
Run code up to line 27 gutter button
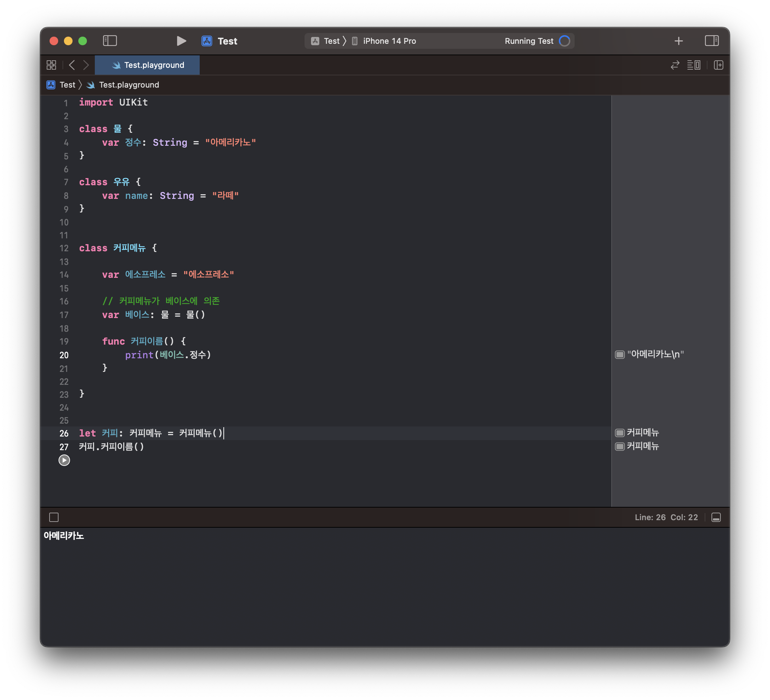[64, 460]
